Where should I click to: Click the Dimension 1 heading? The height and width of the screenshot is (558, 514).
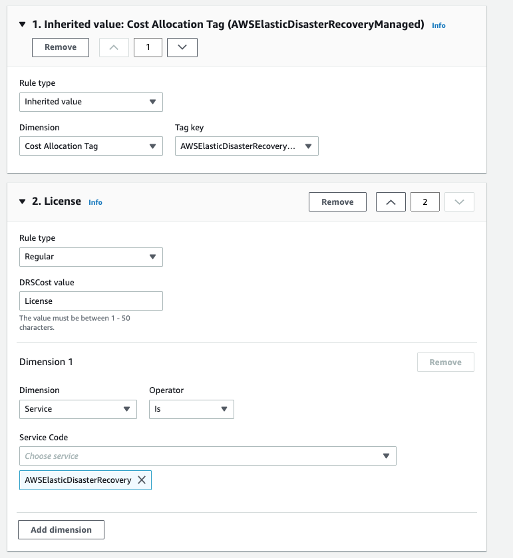46,362
